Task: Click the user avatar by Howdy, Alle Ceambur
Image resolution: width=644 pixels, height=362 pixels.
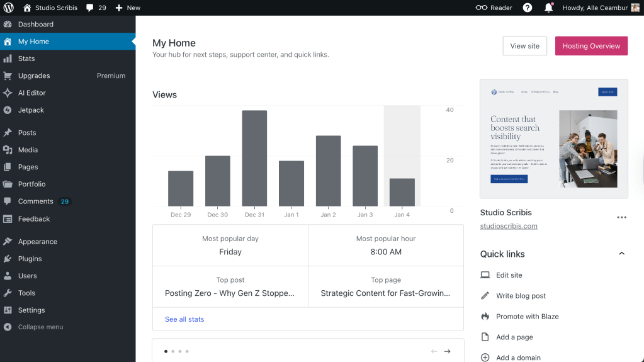Action: pos(635,8)
